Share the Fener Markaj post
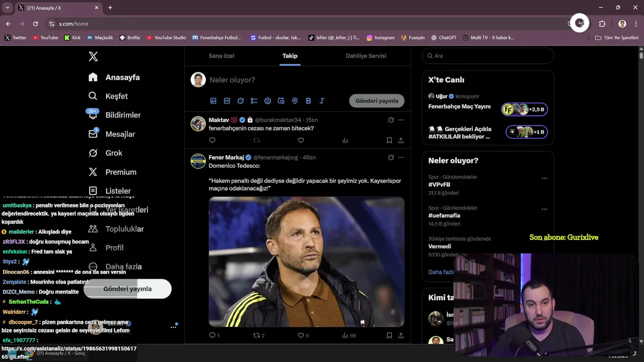 pos(401,335)
